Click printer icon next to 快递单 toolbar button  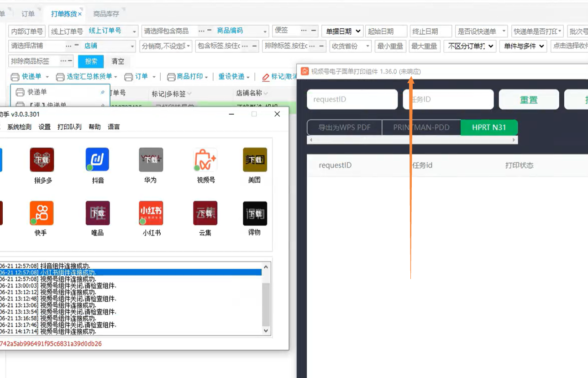click(15, 77)
